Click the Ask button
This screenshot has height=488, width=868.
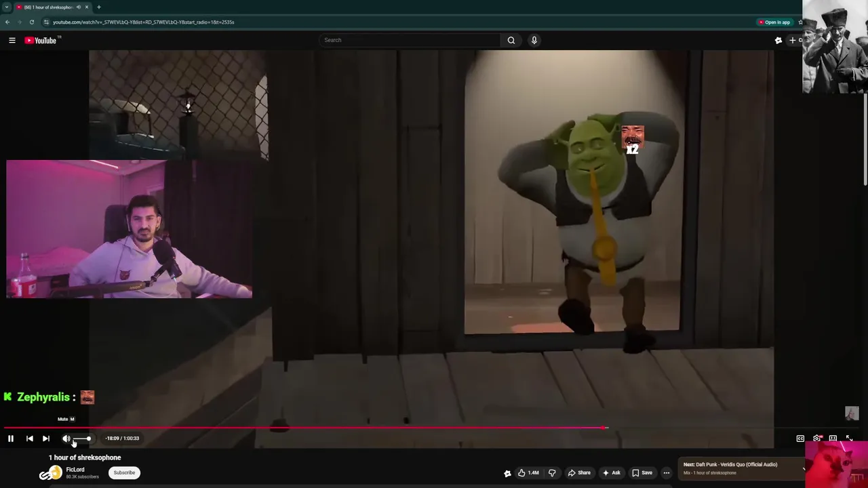pos(611,472)
